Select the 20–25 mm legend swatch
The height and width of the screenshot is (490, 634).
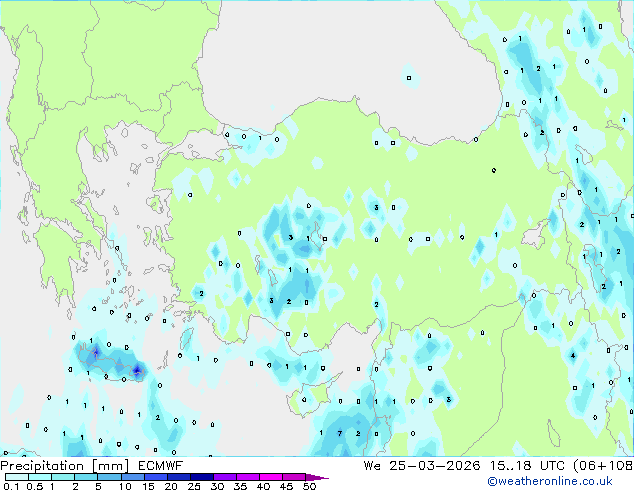point(179,477)
